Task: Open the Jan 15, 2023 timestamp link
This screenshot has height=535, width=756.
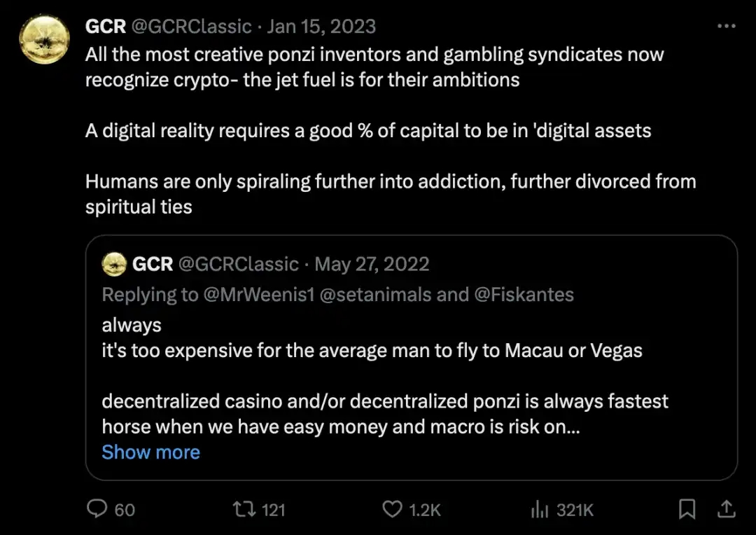Action: (x=321, y=26)
